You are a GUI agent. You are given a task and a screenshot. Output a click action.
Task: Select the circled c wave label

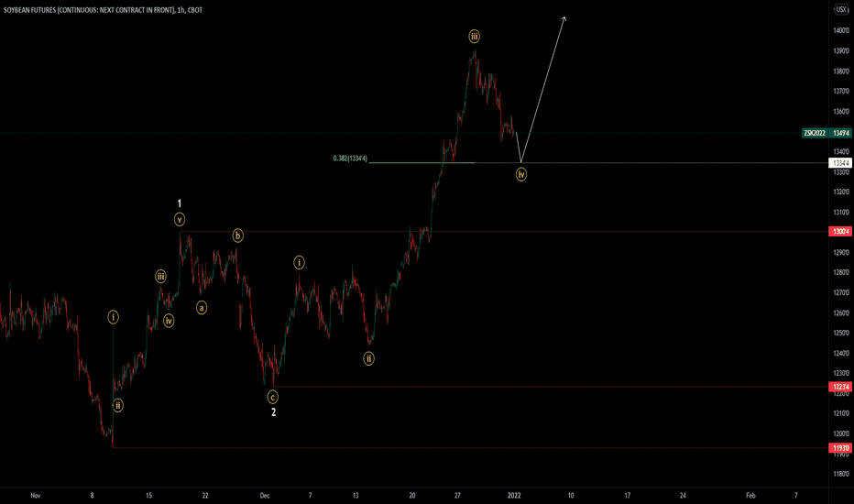click(x=273, y=397)
